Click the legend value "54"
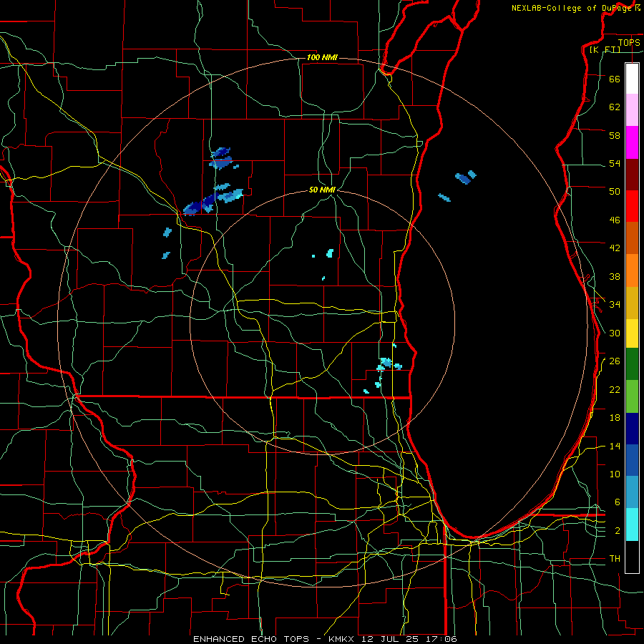Viewport: 644px width, 644px height. pos(615,163)
